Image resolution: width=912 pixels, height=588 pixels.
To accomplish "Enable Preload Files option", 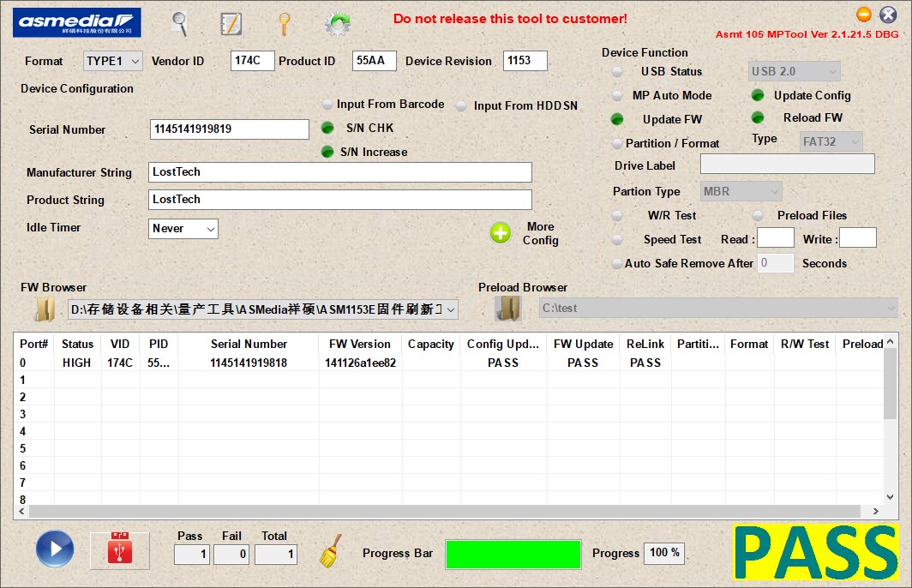I will (758, 215).
